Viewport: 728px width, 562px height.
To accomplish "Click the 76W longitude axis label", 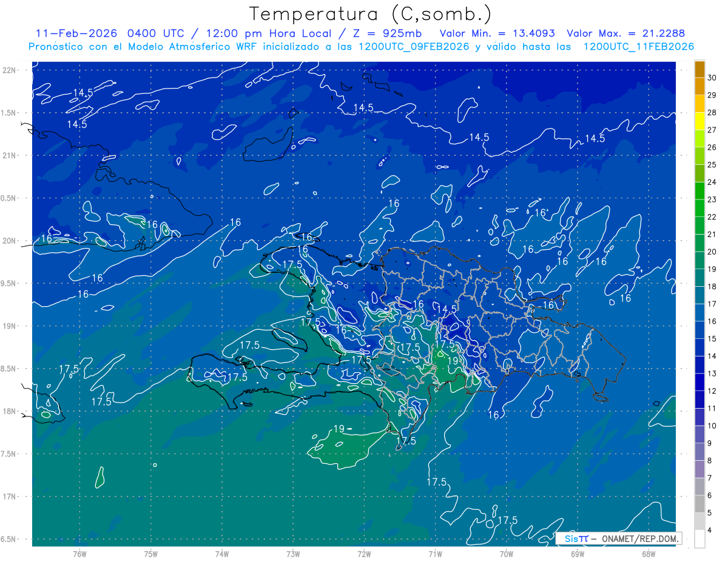I will tap(79, 554).
